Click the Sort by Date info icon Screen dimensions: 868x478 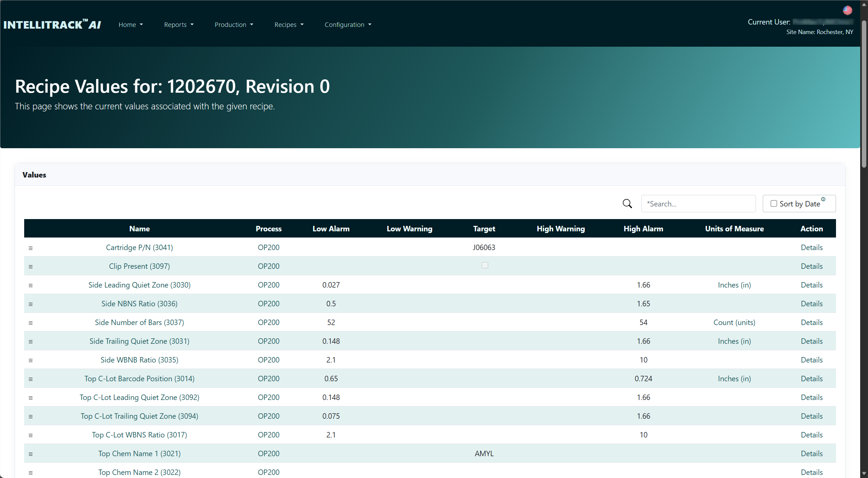823,199
